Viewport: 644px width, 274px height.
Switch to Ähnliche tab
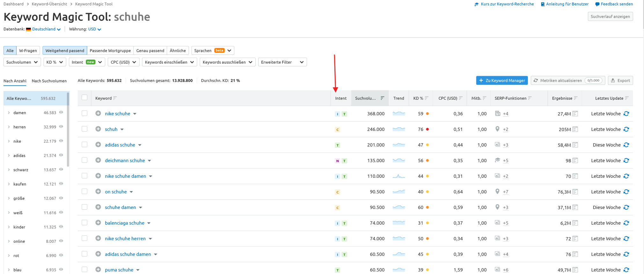(x=178, y=50)
